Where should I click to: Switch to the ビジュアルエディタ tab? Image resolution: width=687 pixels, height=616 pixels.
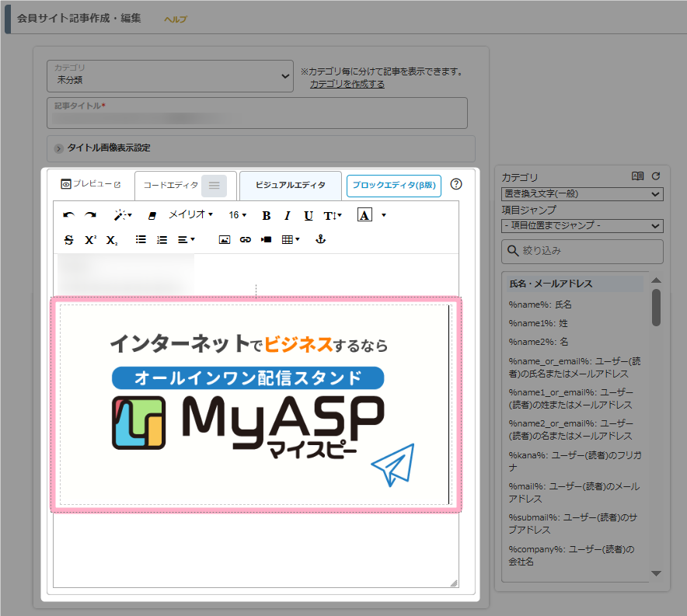click(x=290, y=185)
